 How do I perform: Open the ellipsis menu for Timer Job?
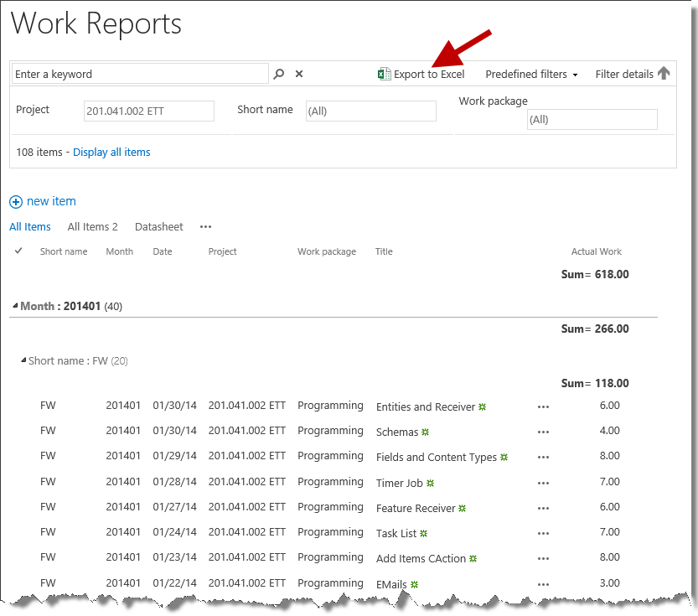click(543, 483)
